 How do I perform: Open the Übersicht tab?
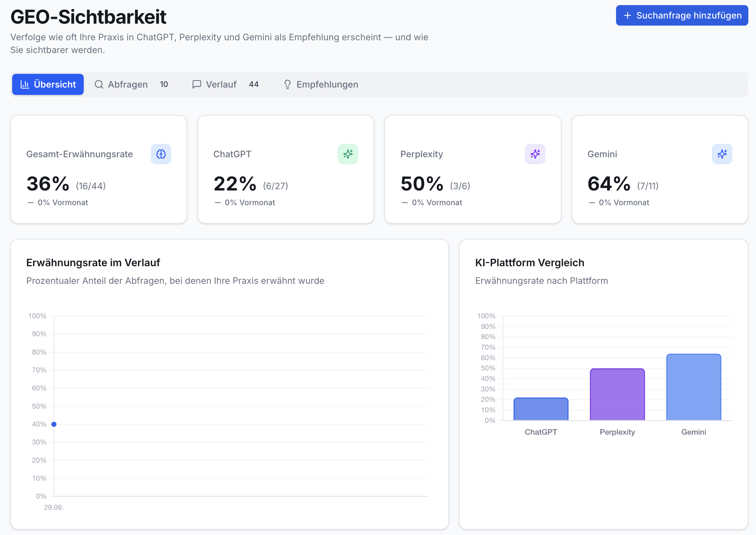(48, 84)
